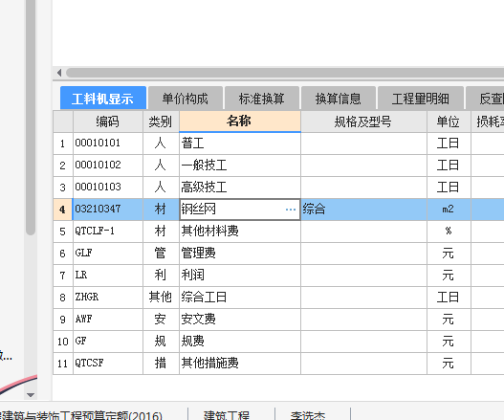The width and height of the screenshot is (504, 420).
Task: Click the 名称 column header
Action: click(240, 122)
